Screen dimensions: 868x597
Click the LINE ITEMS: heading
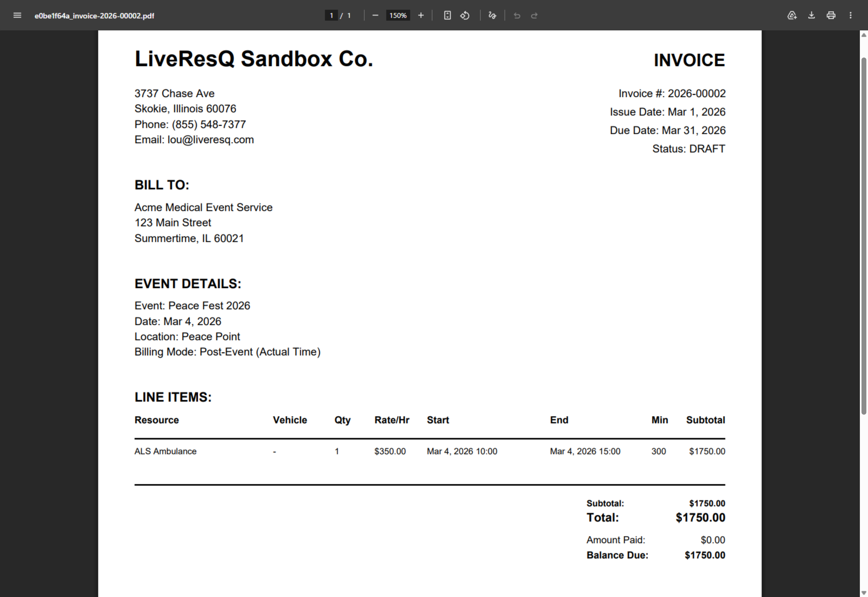pos(173,397)
